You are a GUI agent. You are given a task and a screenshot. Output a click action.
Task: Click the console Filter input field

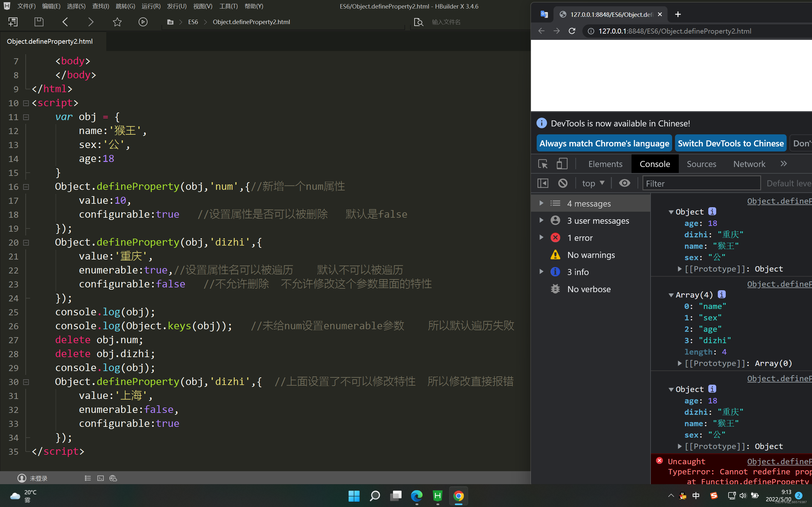click(x=701, y=183)
